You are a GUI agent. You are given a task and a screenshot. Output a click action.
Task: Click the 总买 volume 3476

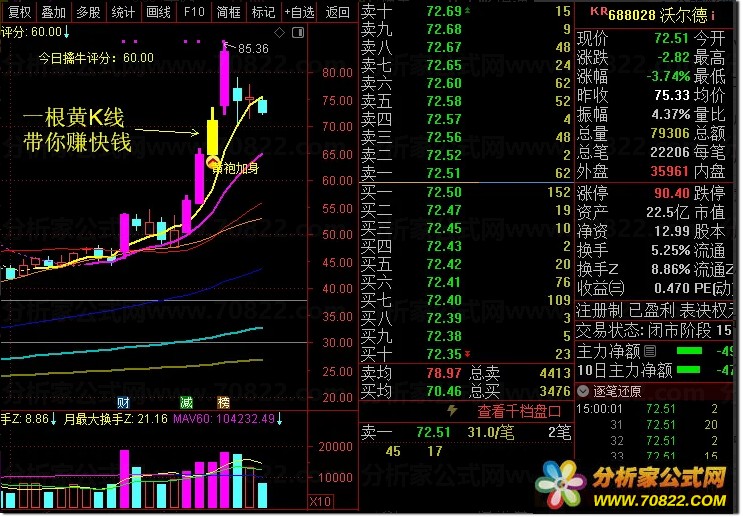coord(555,391)
